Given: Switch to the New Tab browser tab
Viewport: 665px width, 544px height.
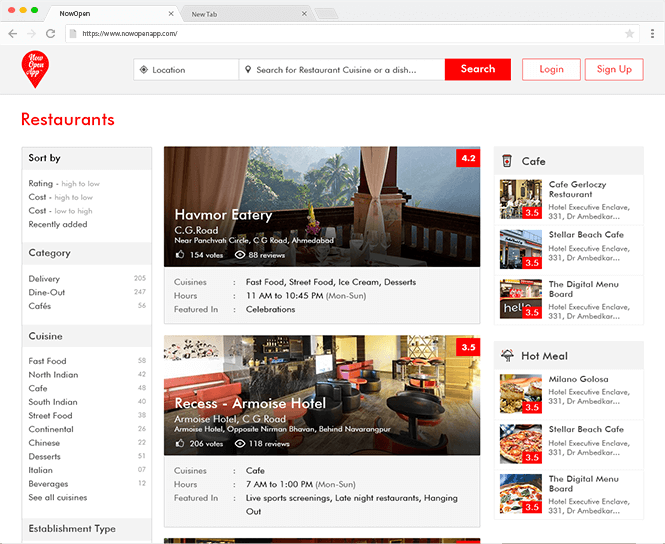Looking at the screenshot, I should 205,14.
